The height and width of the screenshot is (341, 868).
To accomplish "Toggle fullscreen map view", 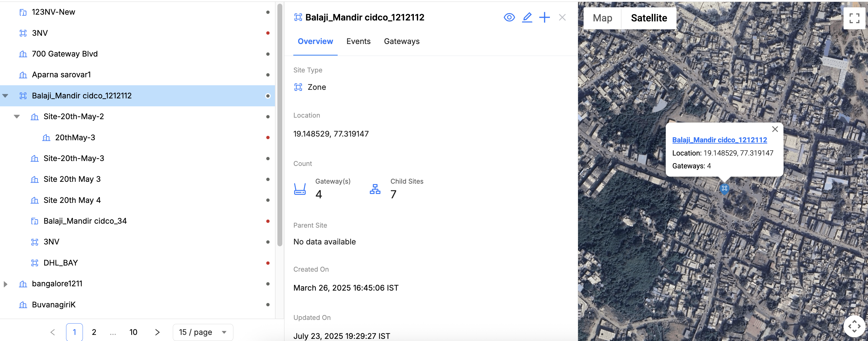I will [x=854, y=18].
